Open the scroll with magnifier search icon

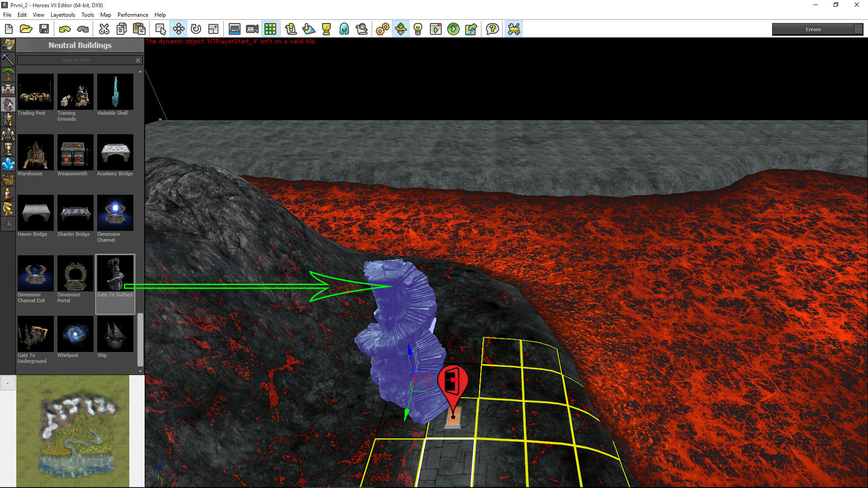point(362,29)
